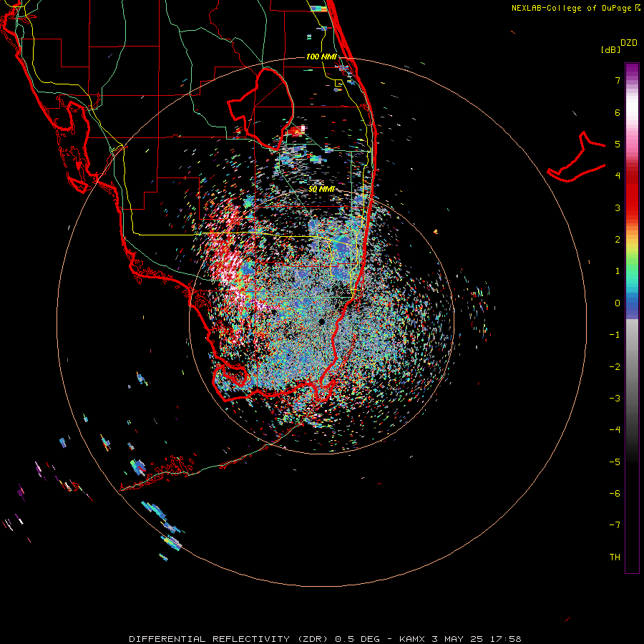This screenshot has width=644, height=644.
Task: Click the 50 NMI range ring label
Action: pos(321,189)
